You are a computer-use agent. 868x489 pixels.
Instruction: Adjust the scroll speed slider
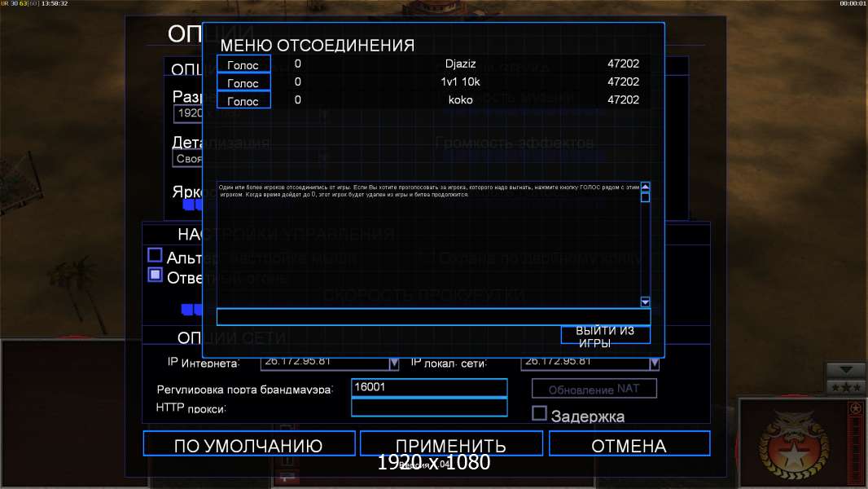(x=191, y=309)
